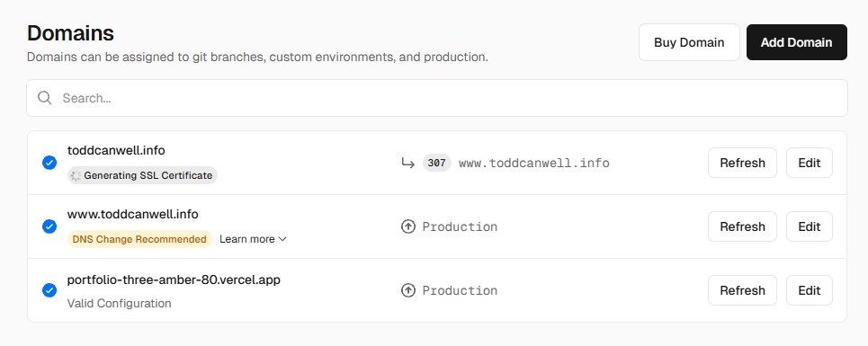This screenshot has height=346, width=868.
Task: Click the Add Domain button
Action: [x=797, y=42]
